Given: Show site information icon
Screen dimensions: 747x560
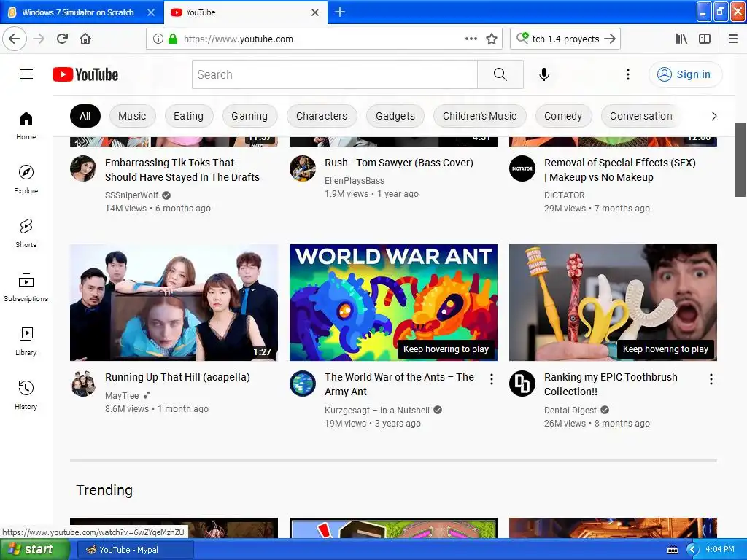Looking at the screenshot, I should 158,39.
